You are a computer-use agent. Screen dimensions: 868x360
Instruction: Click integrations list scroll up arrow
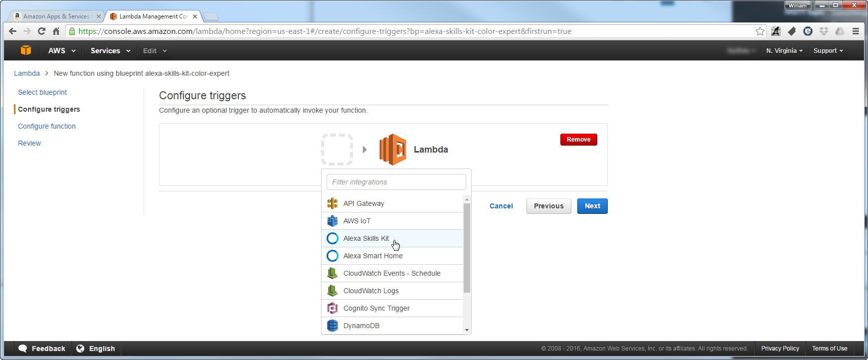(467, 199)
